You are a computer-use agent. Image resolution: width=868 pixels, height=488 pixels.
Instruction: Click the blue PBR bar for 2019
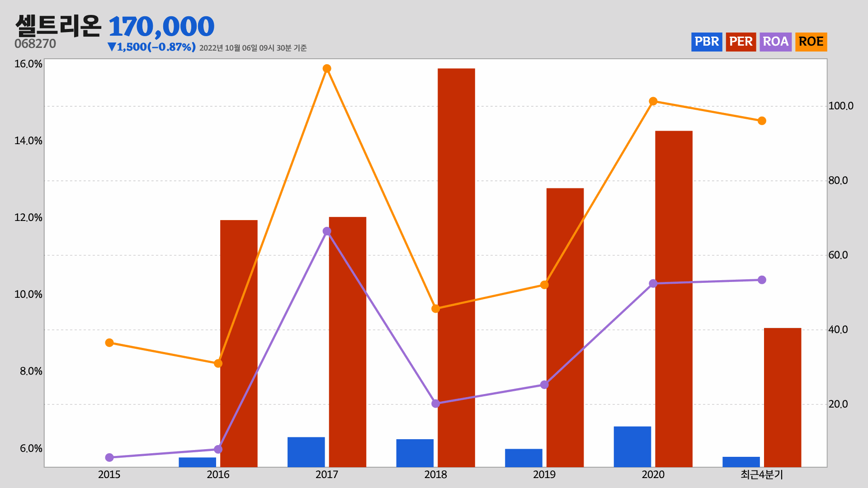pos(524,458)
